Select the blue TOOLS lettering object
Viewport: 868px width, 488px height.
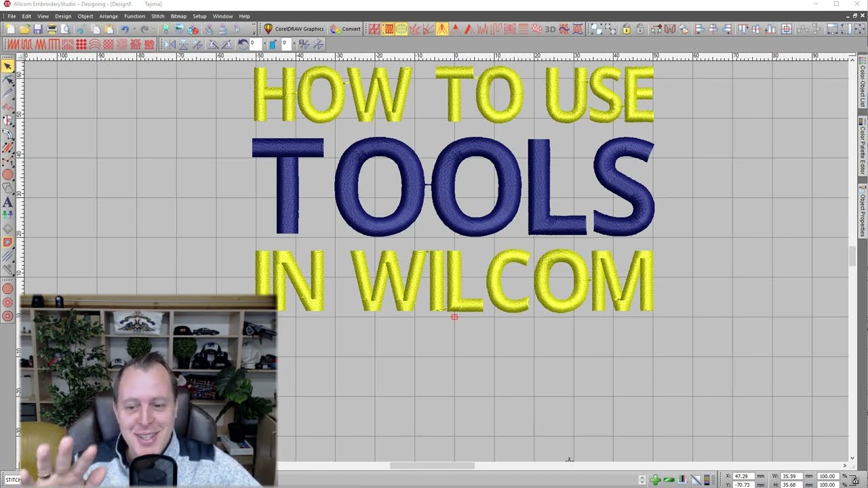(x=453, y=186)
